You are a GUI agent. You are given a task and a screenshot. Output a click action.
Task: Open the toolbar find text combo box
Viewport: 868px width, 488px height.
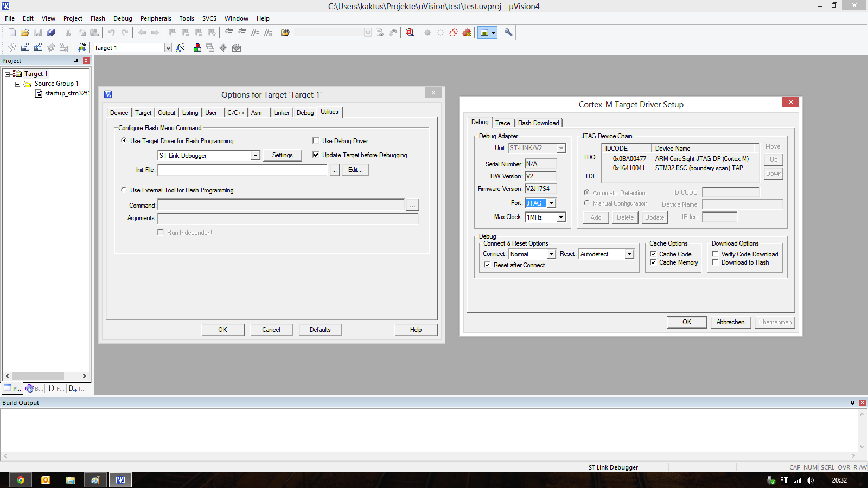[x=334, y=33]
